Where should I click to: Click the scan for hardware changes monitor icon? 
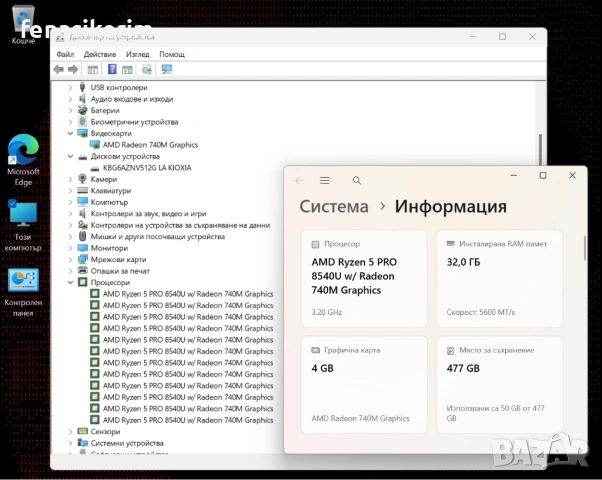point(167,69)
